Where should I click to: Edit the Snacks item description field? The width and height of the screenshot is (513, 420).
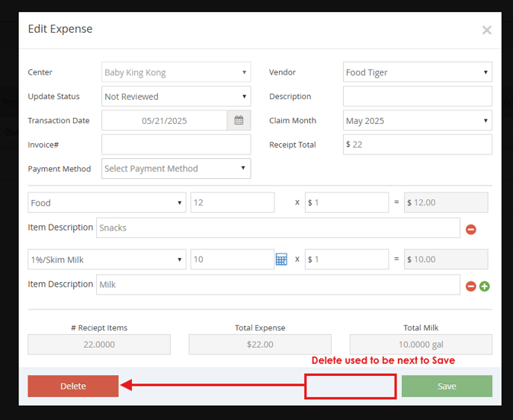(x=277, y=228)
